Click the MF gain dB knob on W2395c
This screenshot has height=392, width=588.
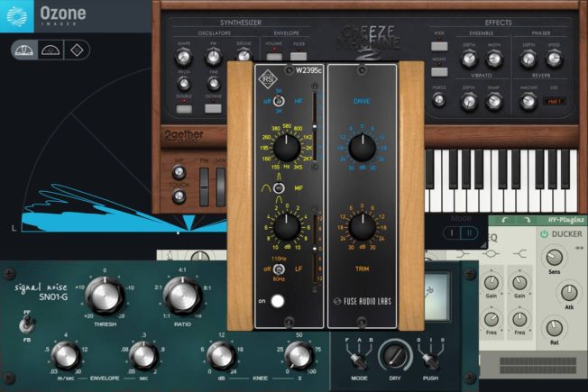(x=287, y=227)
